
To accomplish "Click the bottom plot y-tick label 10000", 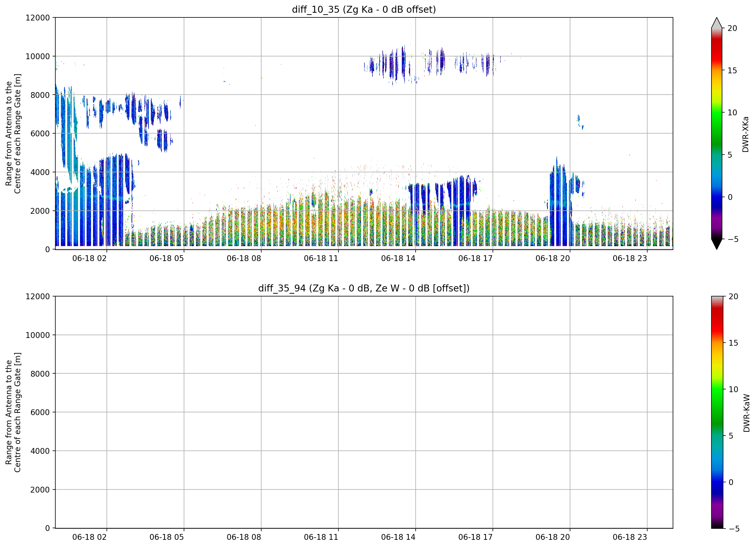I will 38,335.
